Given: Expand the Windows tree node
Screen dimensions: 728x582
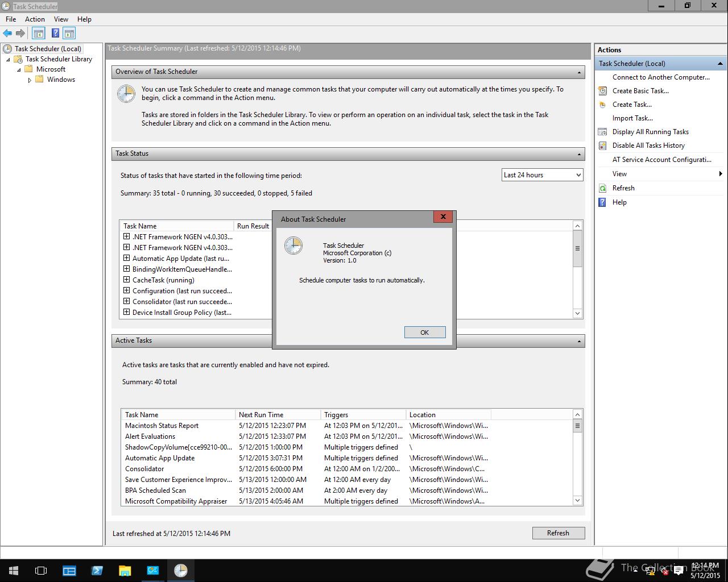Looking at the screenshot, I should click(x=30, y=80).
